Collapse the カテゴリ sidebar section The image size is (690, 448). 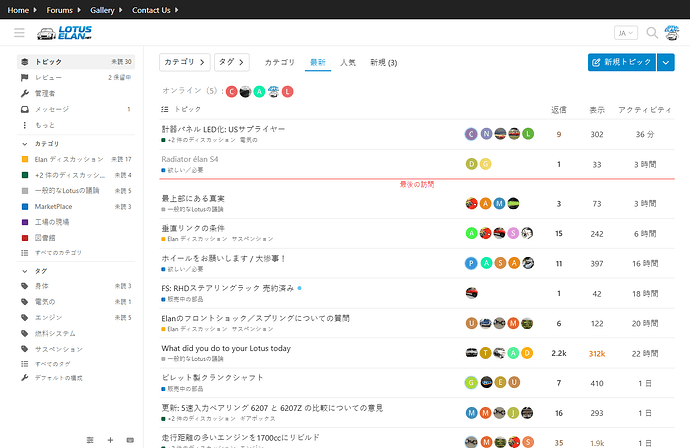(x=25, y=144)
